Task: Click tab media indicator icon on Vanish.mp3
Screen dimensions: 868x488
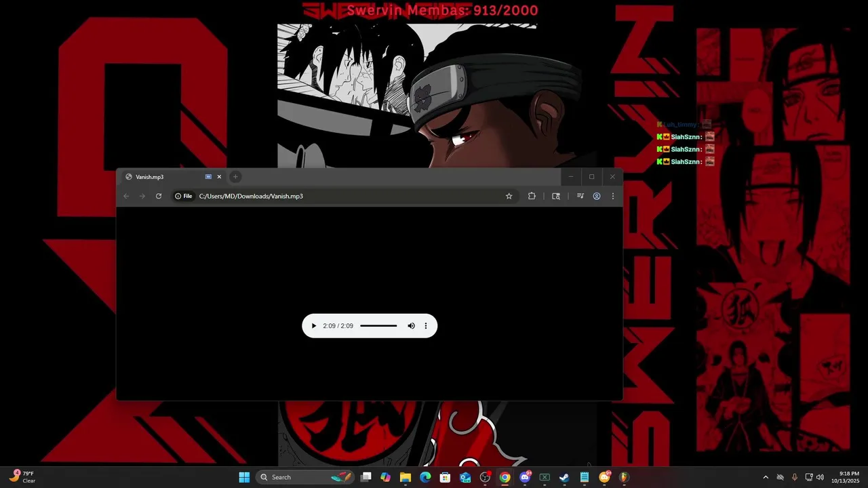Action: point(208,177)
